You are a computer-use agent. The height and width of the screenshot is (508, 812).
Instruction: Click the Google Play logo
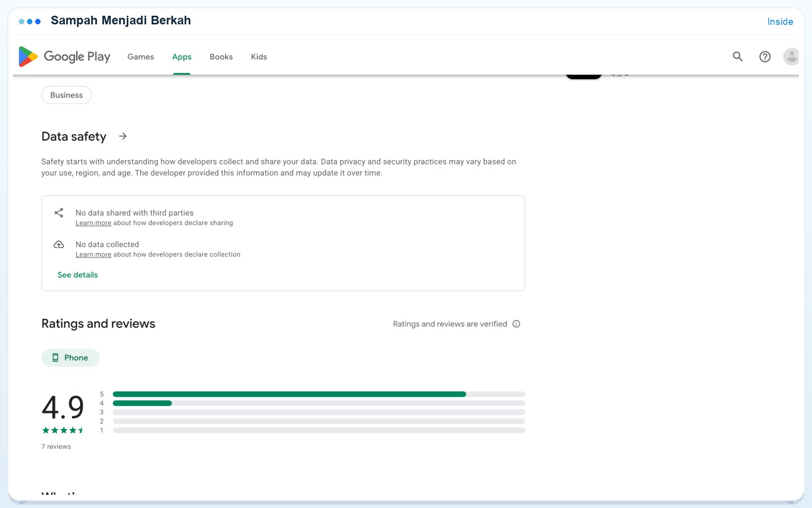point(64,56)
